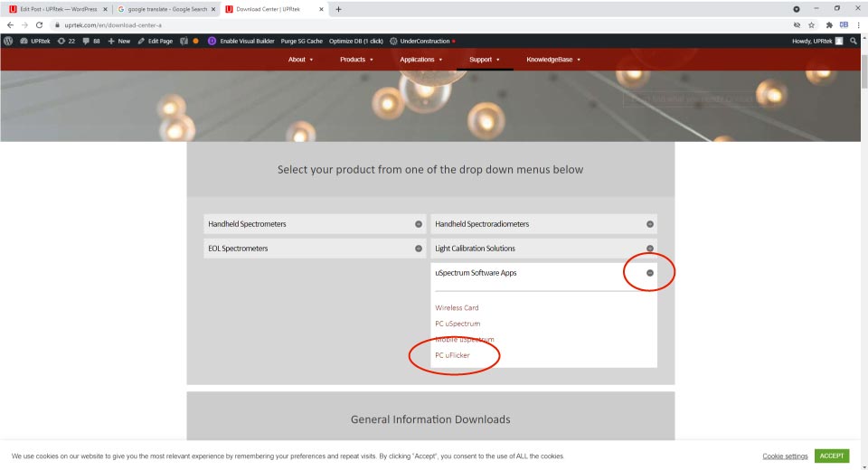The height and width of the screenshot is (470, 868).
Task: Expand Handheld Spectroradiometers accordion
Action: pyautogui.click(x=543, y=224)
